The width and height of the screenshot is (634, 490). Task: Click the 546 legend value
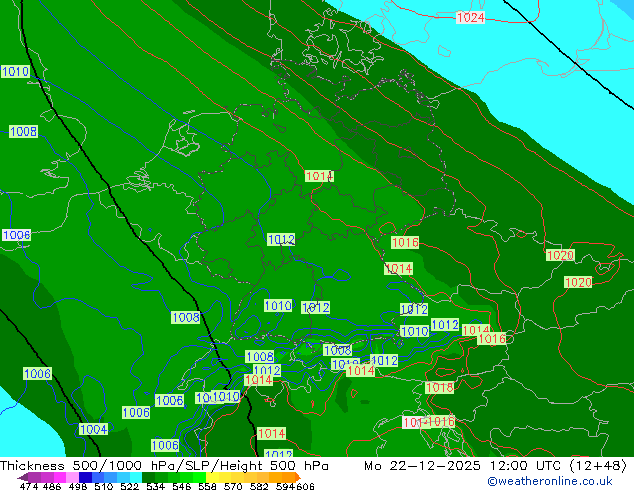[x=181, y=486]
